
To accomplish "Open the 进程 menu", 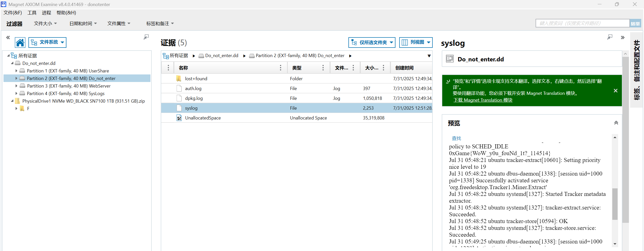I will point(47,13).
